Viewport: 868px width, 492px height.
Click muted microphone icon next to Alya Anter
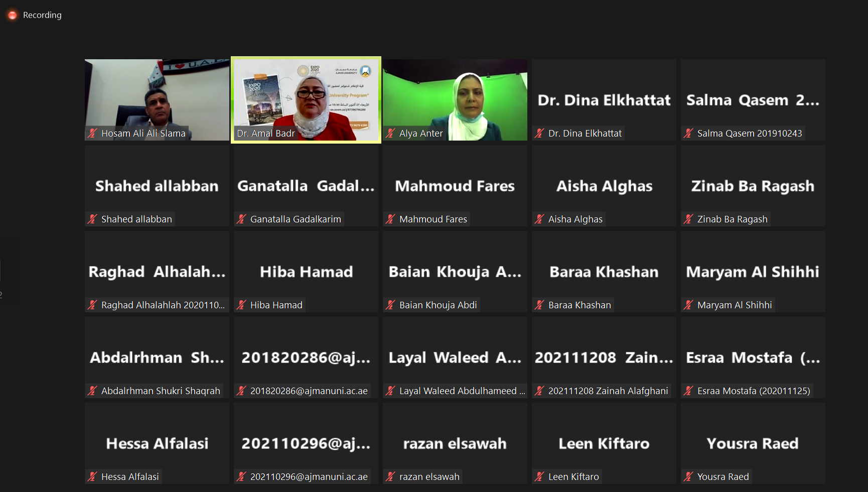(390, 133)
